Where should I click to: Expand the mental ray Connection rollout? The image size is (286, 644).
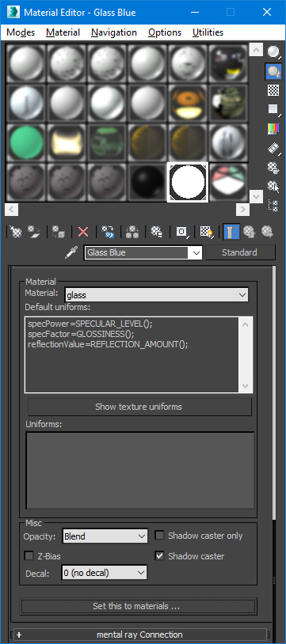coord(140,635)
